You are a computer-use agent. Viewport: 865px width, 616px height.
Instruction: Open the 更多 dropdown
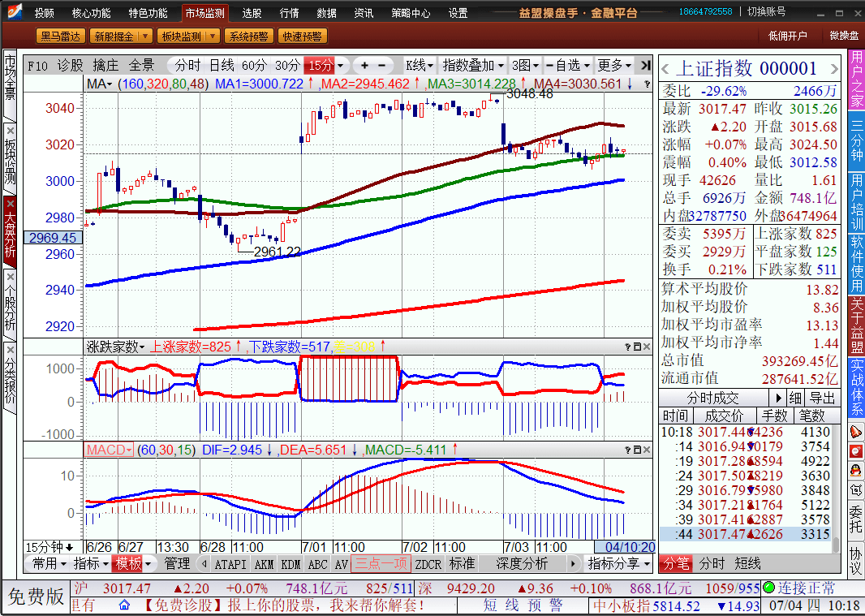[x=614, y=66]
